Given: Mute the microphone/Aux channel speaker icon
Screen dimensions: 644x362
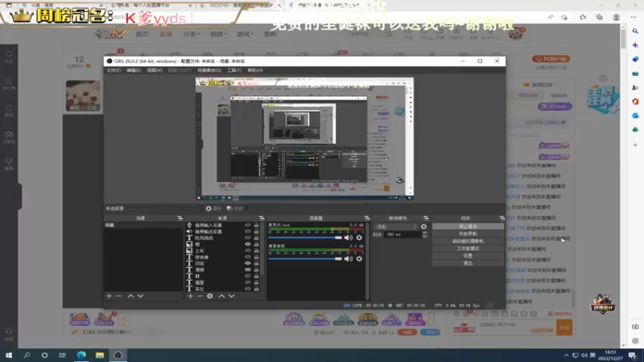Looking at the screenshot, I should pyautogui.click(x=349, y=237).
